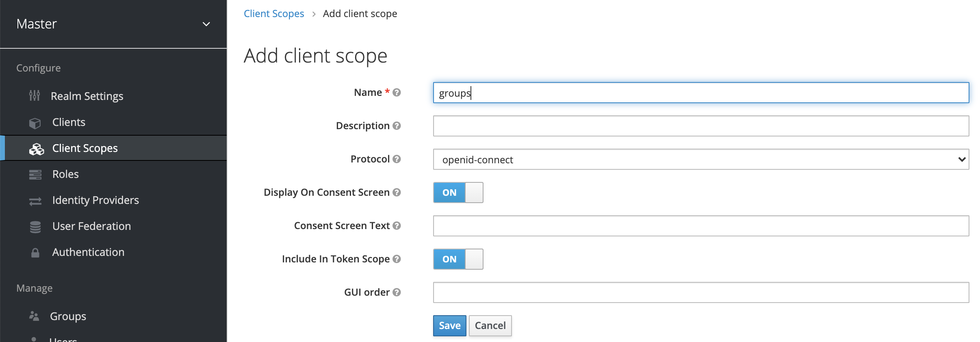Show help tooltip for Name field
Screen dimensions: 980x342
[x=397, y=93]
